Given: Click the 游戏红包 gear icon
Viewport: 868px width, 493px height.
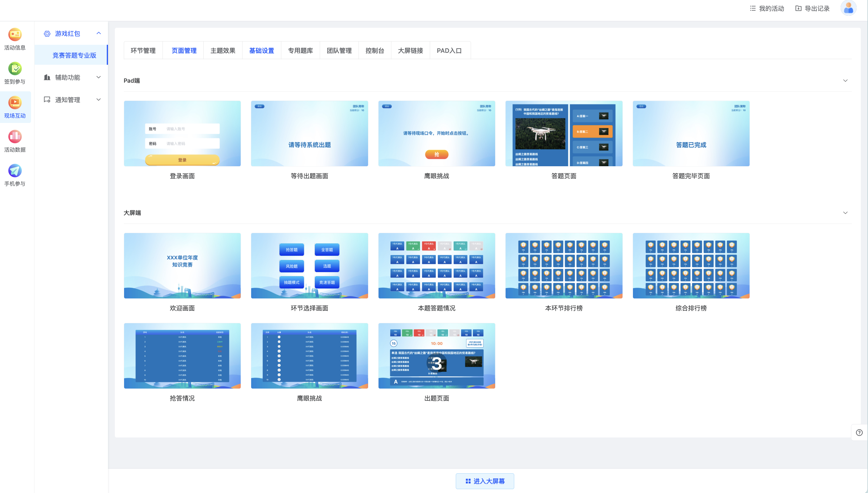Looking at the screenshot, I should pyautogui.click(x=47, y=33).
